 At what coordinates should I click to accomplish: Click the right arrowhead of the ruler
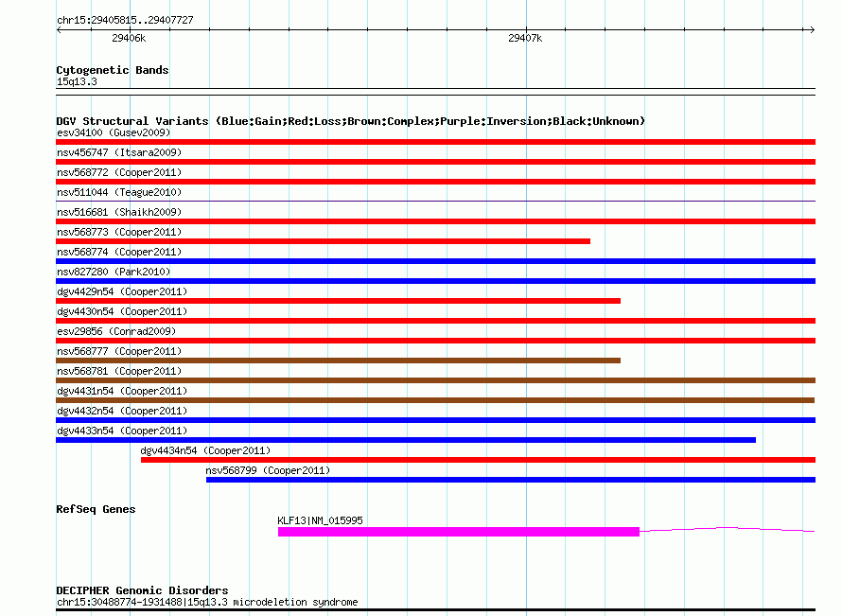click(x=812, y=29)
